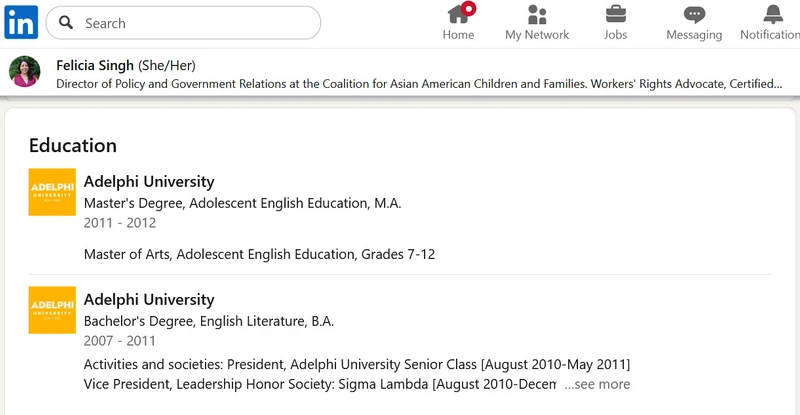Expand activities text with '...see more'
The width and height of the screenshot is (800, 415).
coord(597,384)
